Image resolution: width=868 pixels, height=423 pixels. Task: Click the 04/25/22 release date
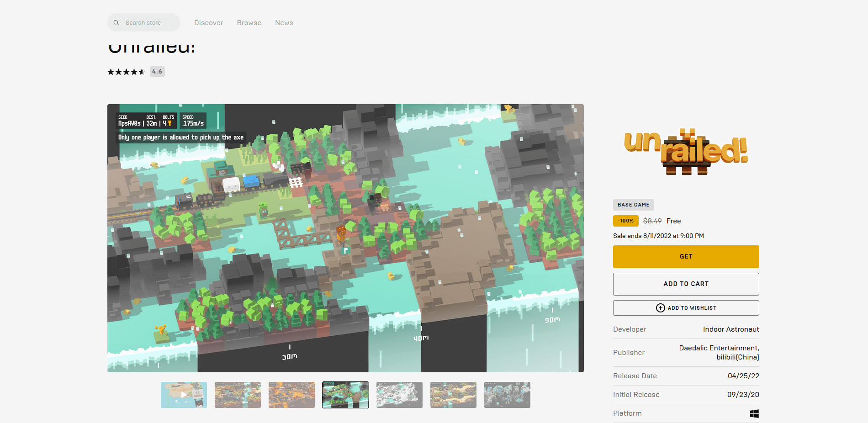[743, 376]
